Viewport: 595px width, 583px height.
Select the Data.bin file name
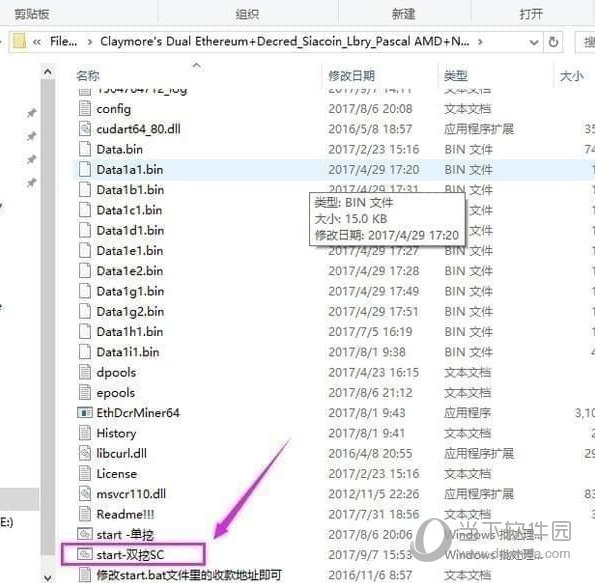click(x=120, y=150)
